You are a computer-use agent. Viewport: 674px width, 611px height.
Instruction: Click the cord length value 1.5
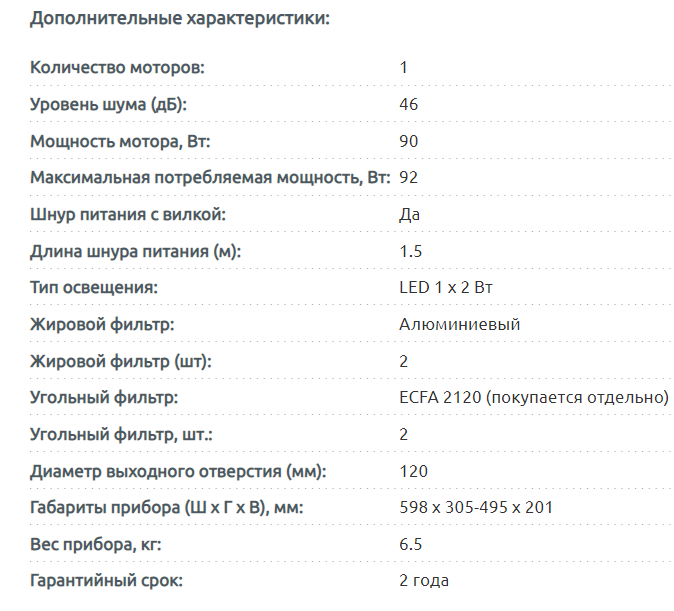click(410, 252)
